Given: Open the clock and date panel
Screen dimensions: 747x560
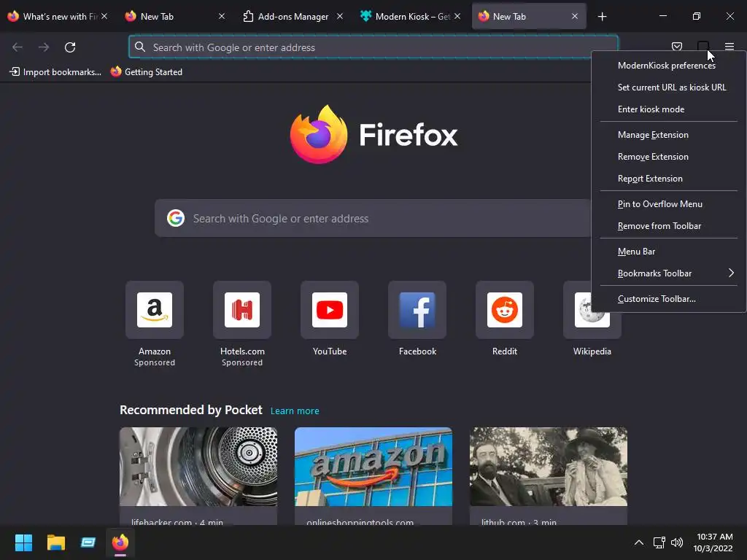Looking at the screenshot, I should click(713, 542).
